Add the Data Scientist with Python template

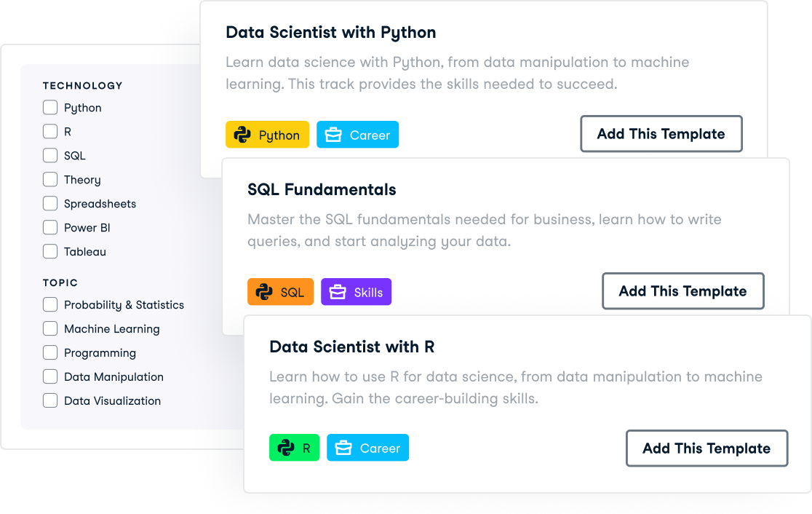click(x=661, y=134)
